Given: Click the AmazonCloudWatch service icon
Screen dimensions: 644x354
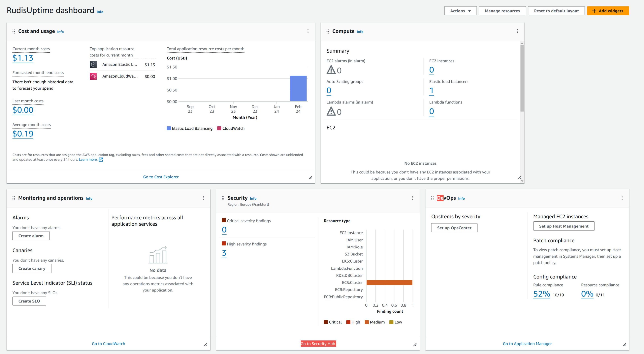Looking at the screenshot, I should 94,76.
